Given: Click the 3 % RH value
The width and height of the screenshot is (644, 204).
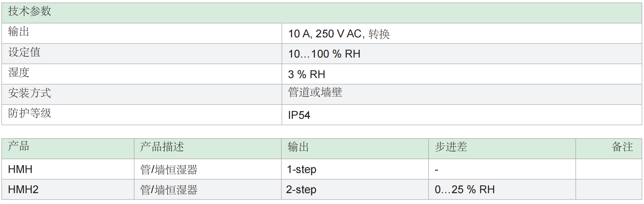Looking at the screenshot, I should tap(307, 74).
